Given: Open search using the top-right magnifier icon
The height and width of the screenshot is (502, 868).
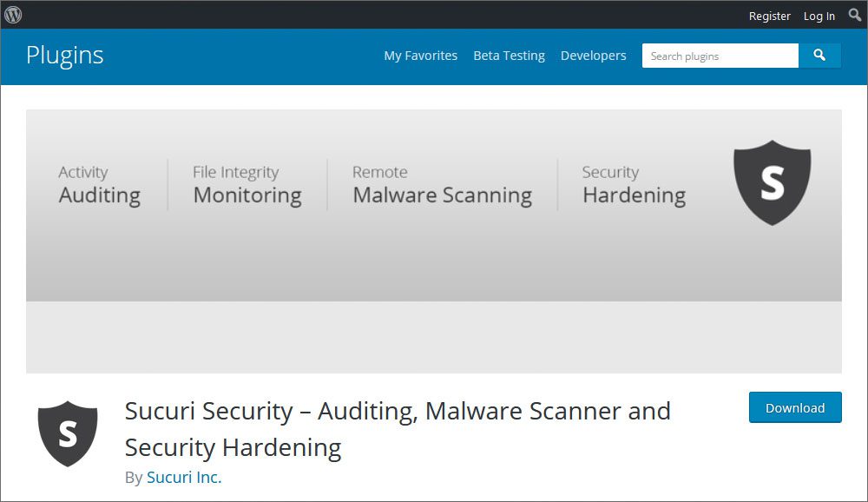Looking at the screenshot, I should 854,15.
